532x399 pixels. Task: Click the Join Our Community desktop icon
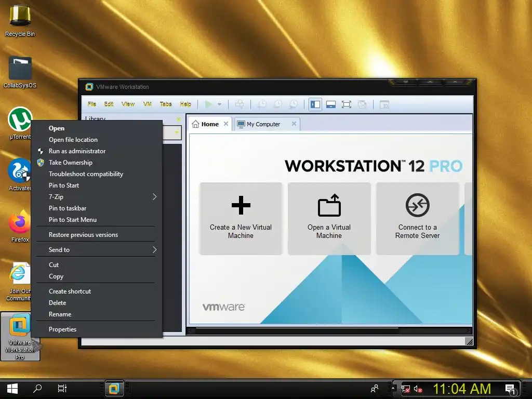click(x=19, y=282)
